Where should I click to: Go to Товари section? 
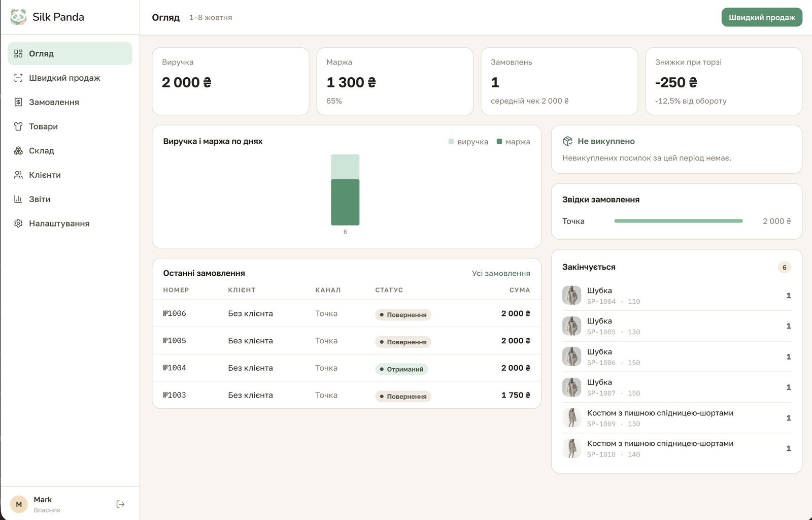point(70,126)
